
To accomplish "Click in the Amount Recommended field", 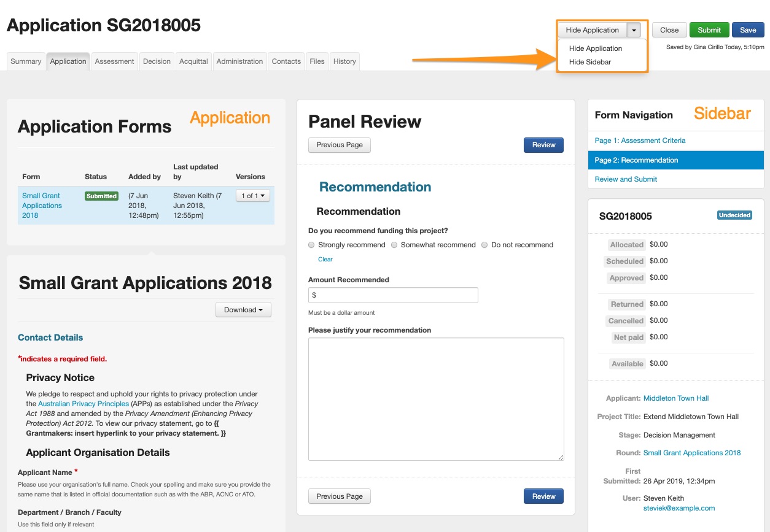I will (393, 295).
